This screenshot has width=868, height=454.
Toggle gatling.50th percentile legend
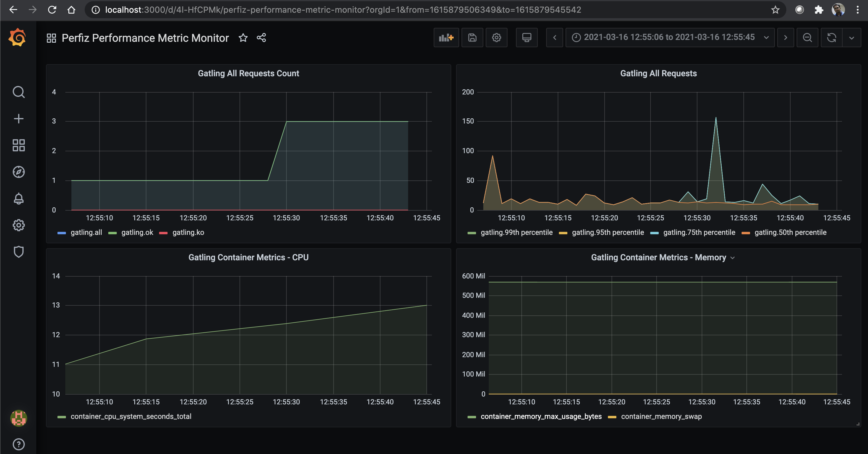pos(791,232)
